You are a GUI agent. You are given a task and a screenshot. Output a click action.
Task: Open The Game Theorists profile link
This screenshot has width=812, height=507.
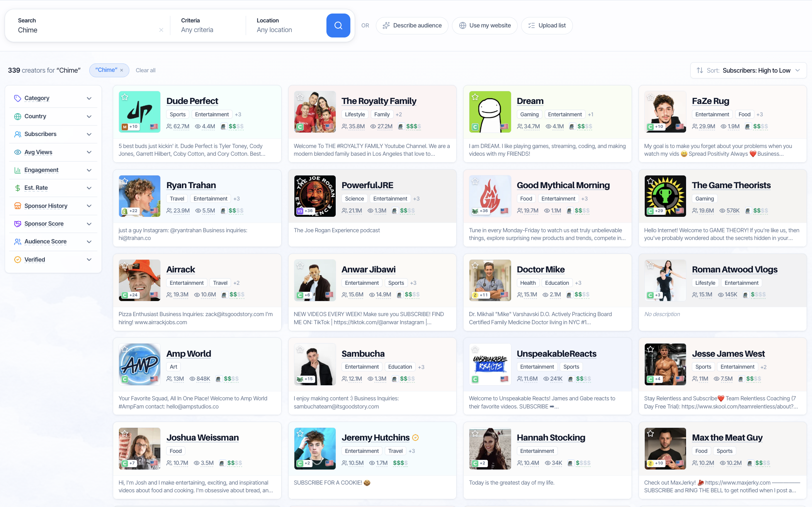[731, 185]
